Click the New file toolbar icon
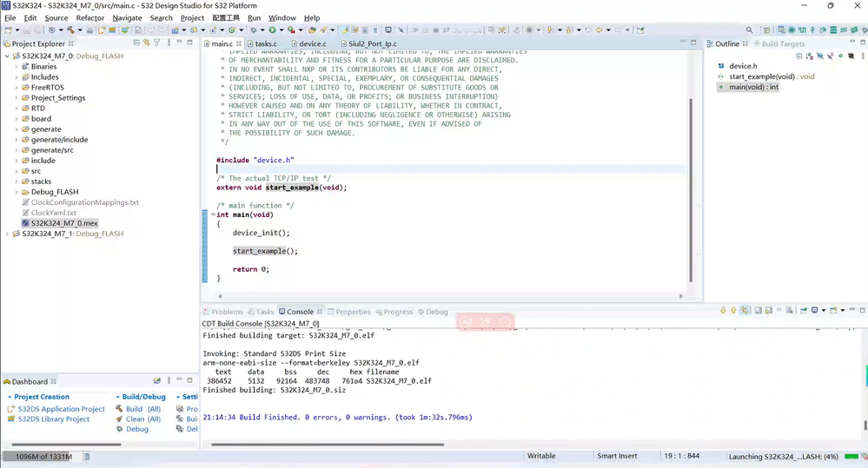The height and width of the screenshot is (468, 868). pyautogui.click(x=9, y=30)
